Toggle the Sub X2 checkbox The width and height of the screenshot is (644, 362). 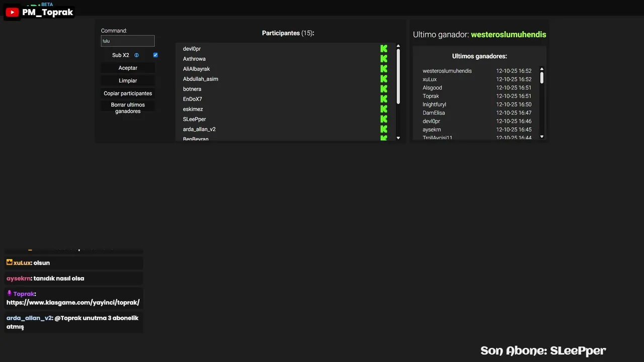point(155,55)
